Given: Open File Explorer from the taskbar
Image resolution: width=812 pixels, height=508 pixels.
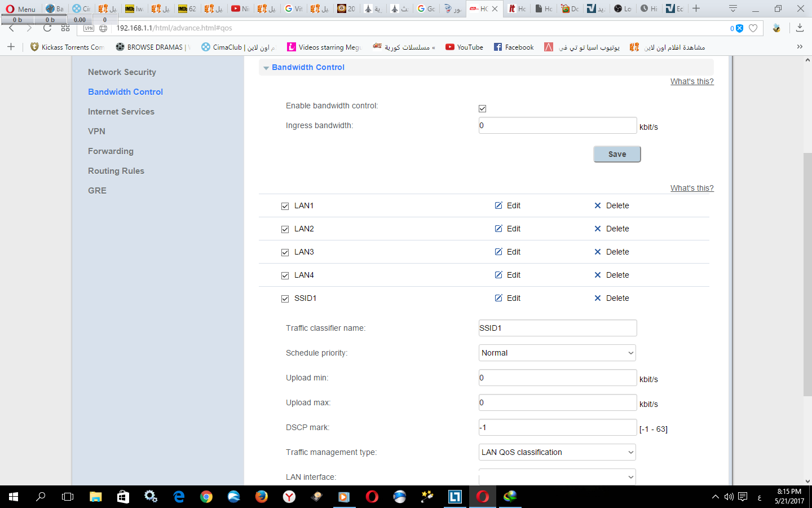Looking at the screenshot, I should [x=96, y=497].
